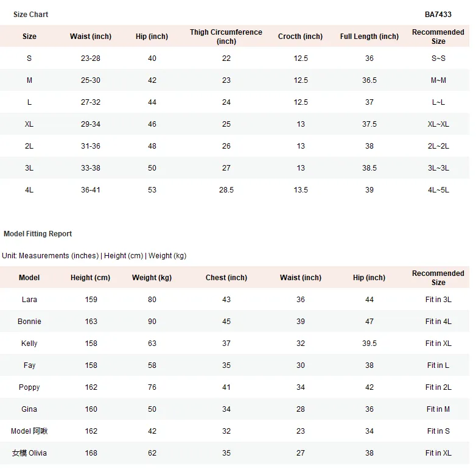Click the Model Fitting Report heading

[38, 234]
